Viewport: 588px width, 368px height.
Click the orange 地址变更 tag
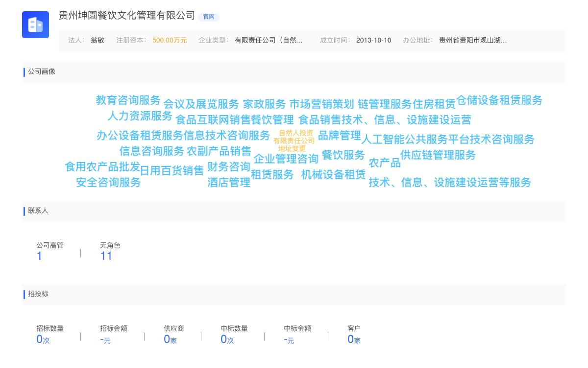[292, 149]
